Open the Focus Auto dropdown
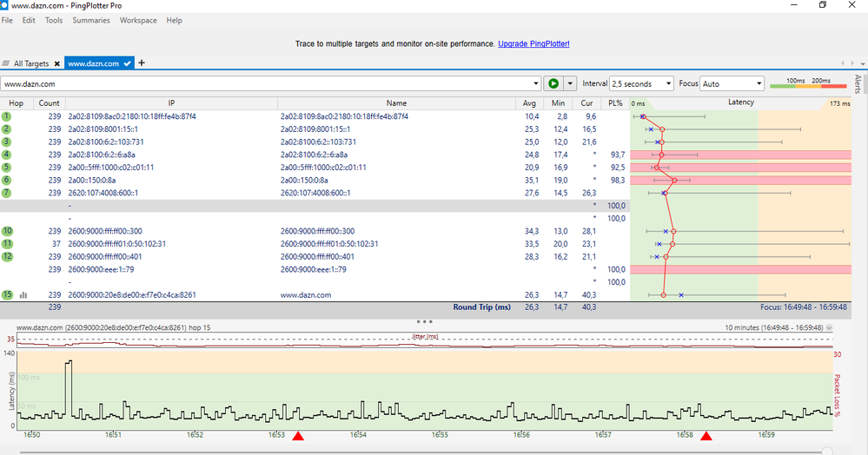The image size is (868, 455). tap(732, 83)
